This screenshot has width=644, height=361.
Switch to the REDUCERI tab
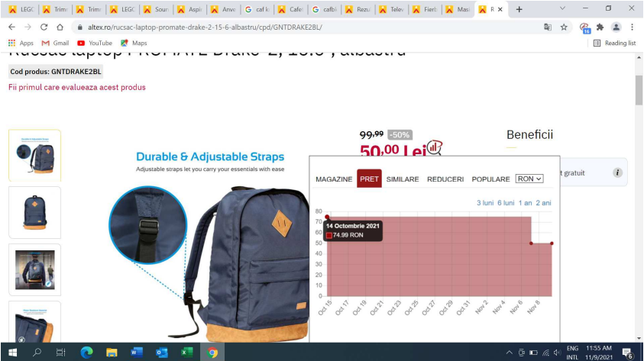coord(445,179)
